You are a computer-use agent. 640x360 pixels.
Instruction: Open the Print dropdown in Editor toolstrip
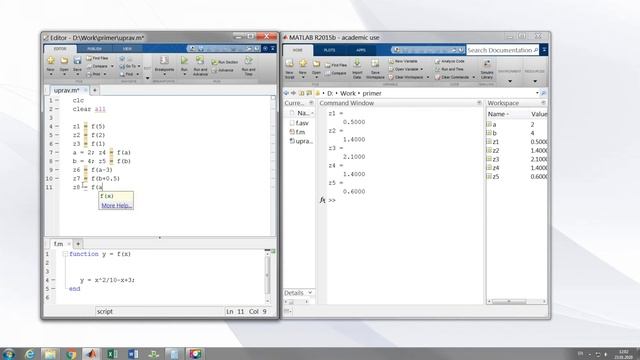105,74
